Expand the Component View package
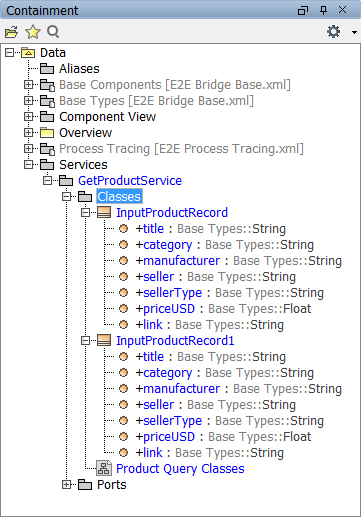 tap(29, 116)
